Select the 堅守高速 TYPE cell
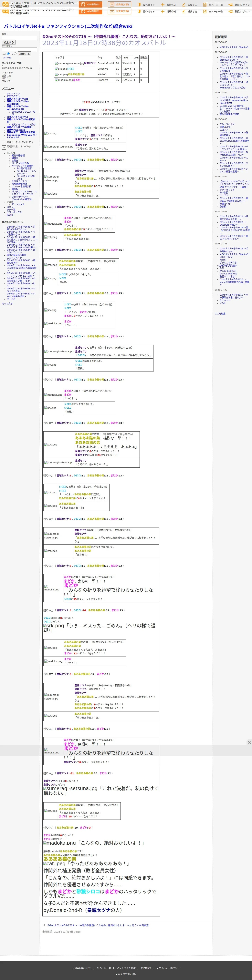Screen dimensions: 252x980 pos(127,64)
